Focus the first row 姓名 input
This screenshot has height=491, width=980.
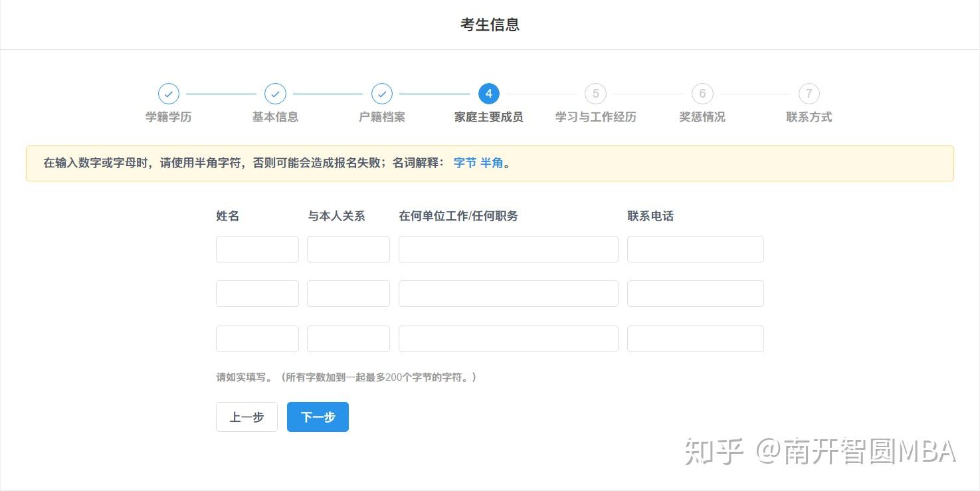tap(257, 249)
